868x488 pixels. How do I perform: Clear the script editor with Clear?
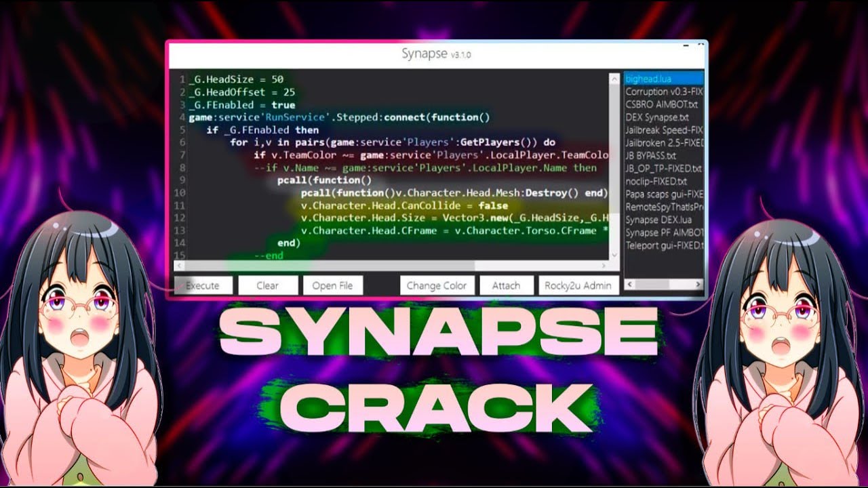268,285
